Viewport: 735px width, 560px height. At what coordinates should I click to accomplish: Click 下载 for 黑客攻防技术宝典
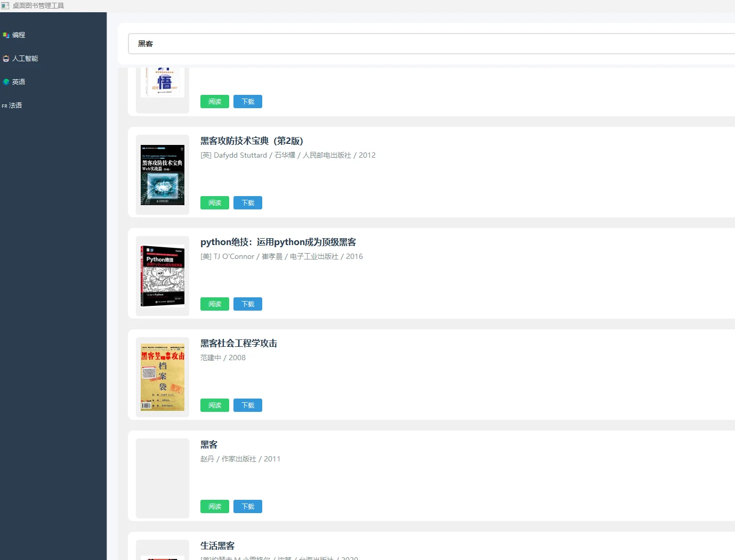coord(248,203)
